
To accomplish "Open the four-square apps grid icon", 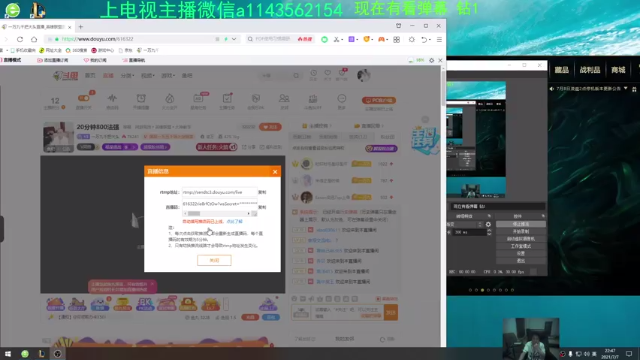I will (396, 39).
